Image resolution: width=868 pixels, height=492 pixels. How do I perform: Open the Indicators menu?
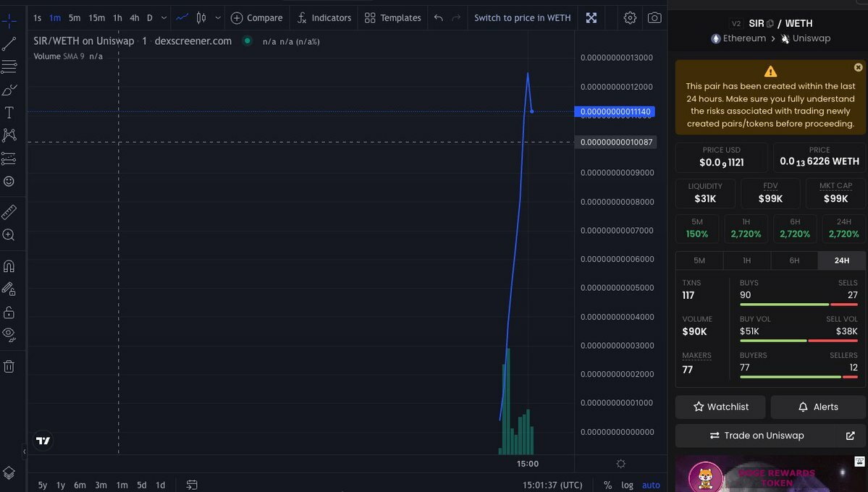324,17
